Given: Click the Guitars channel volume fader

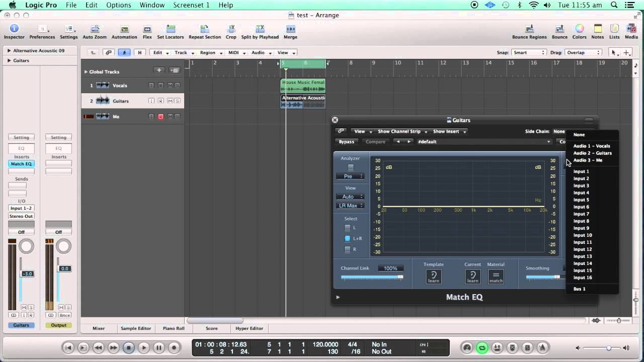Looking at the screenshot, I should [27, 274].
